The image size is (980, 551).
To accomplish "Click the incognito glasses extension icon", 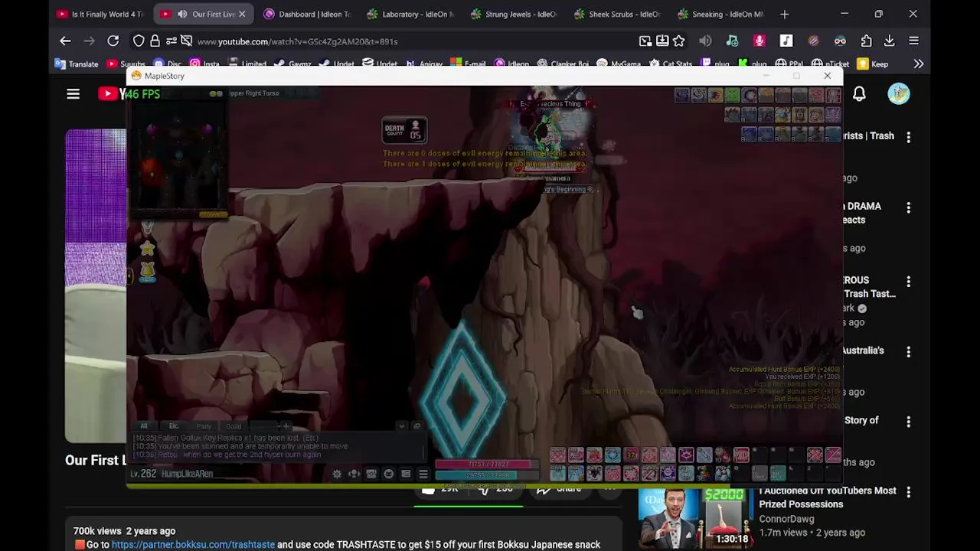I will [x=840, y=41].
